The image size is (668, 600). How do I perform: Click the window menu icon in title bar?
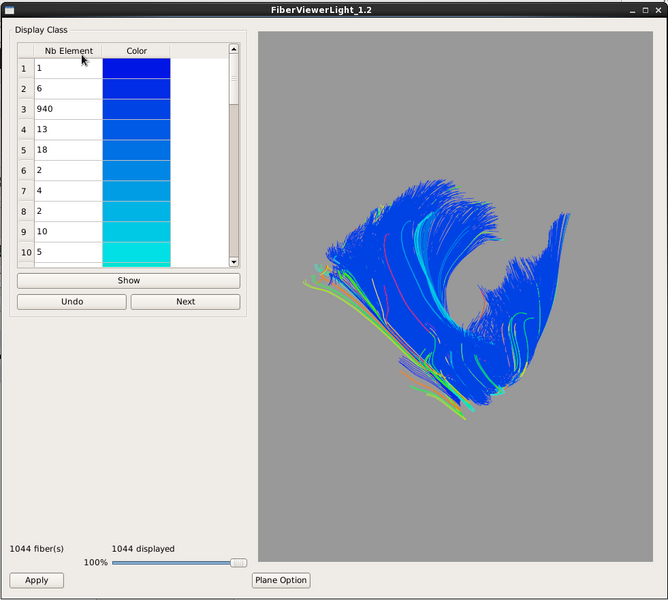click(x=9, y=9)
